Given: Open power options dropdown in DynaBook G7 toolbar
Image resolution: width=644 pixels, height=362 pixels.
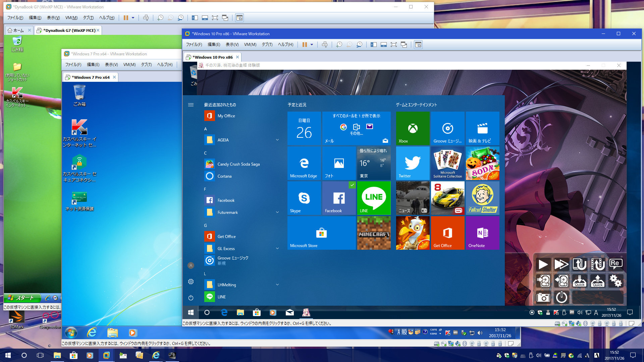Looking at the screenshot, I should point(133,18).
